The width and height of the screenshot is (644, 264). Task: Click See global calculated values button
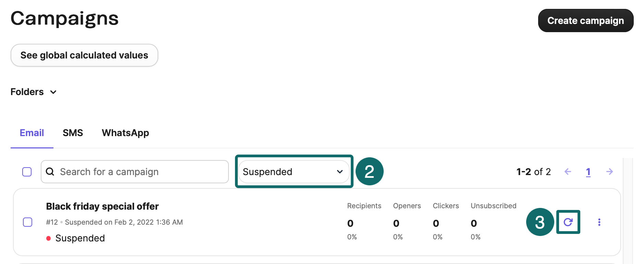point(84,55)
